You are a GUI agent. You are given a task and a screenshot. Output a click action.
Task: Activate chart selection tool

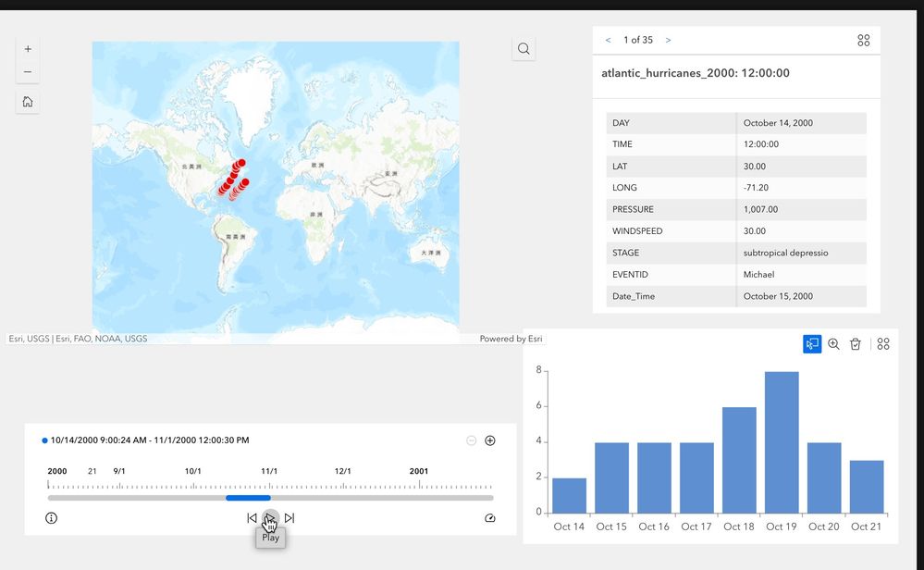coord(812,344)
